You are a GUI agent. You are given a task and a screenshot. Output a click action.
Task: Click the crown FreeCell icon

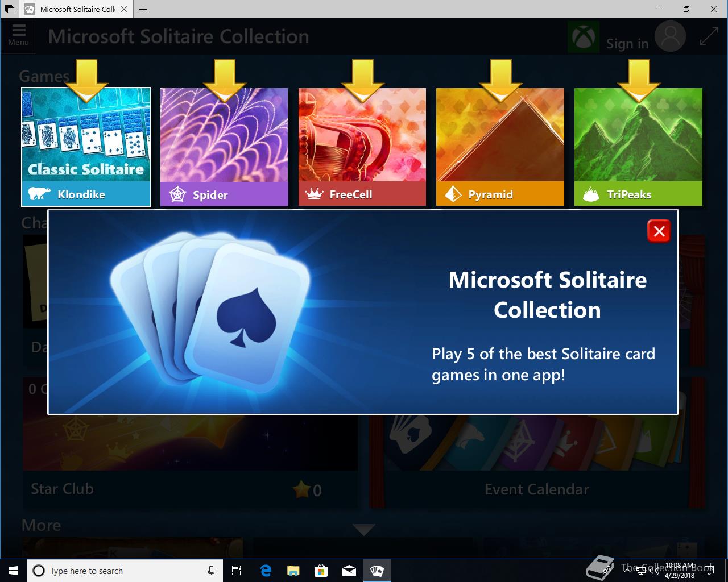tap(314, 194)
